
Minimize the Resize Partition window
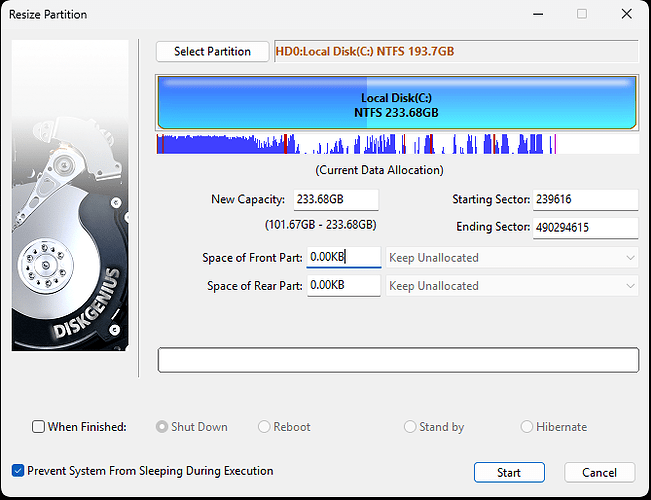click(x=538, y=14)
